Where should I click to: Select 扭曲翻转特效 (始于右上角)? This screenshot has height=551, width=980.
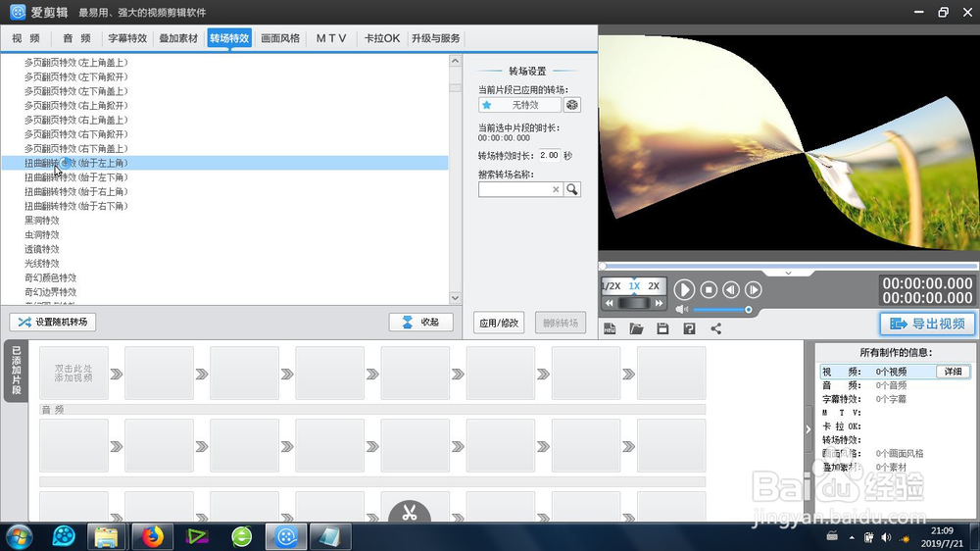click(75, 192)
